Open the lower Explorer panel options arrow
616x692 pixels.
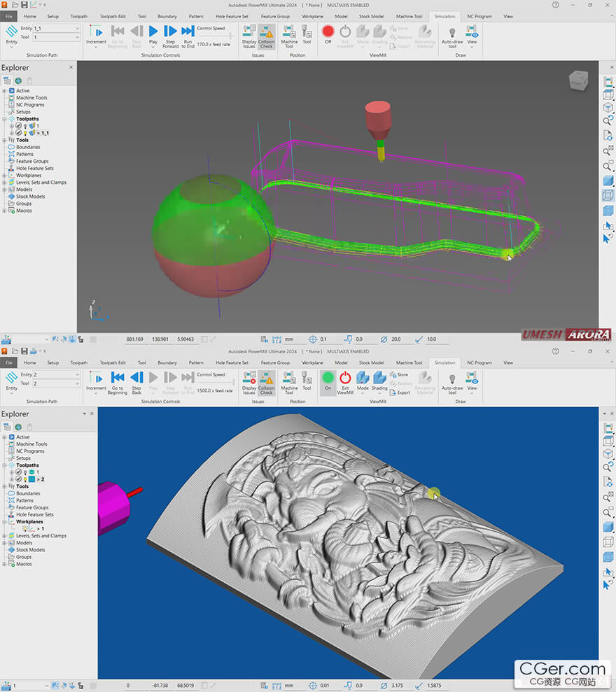(84, 414)
